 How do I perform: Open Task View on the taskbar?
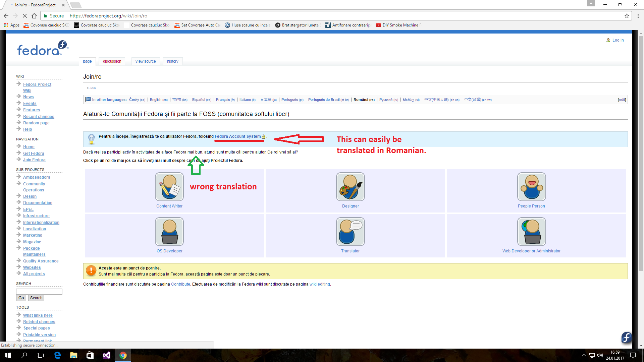click(40, 355)
